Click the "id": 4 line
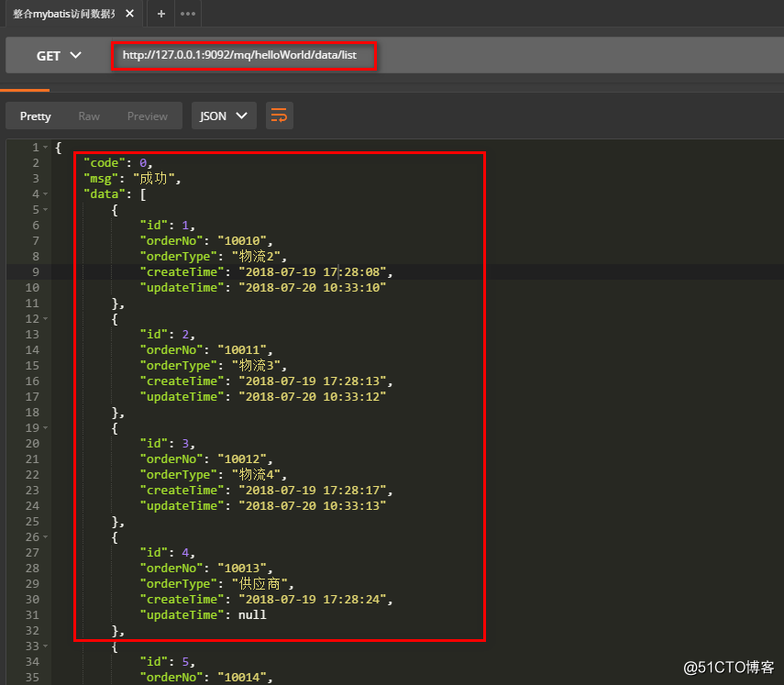This screenshot has height=685, width=784. [168, 553]
